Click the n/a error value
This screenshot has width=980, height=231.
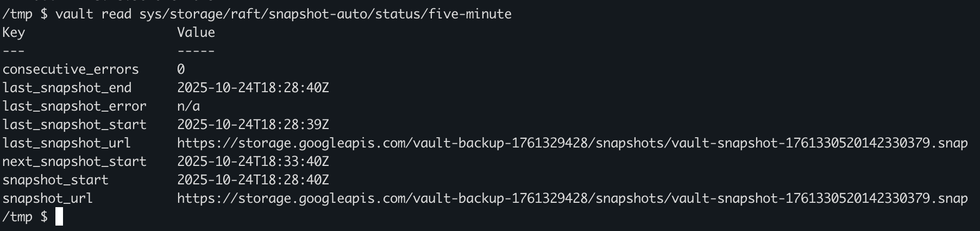(188, 106)
